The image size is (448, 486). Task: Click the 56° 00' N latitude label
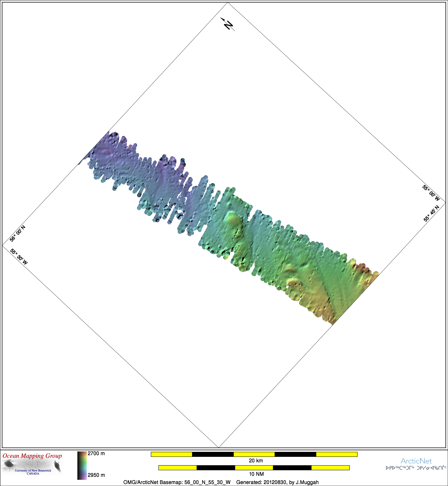click(x=17, y=234)
